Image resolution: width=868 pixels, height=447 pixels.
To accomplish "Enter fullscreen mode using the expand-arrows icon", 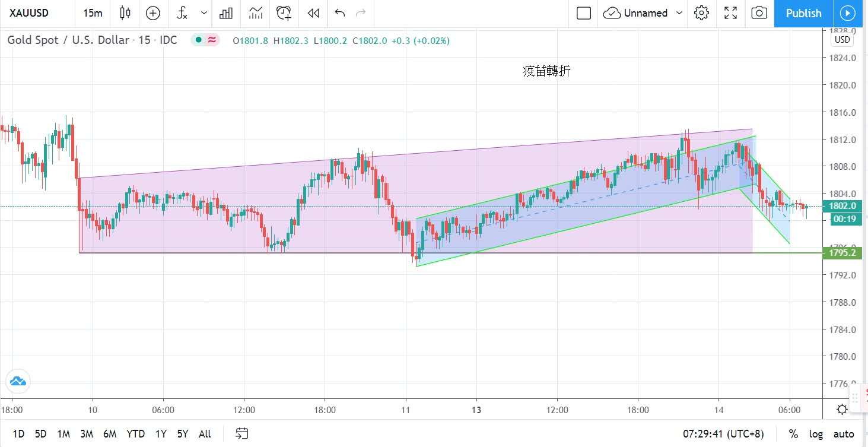I will pyautogui.click(x=730, y=13).
